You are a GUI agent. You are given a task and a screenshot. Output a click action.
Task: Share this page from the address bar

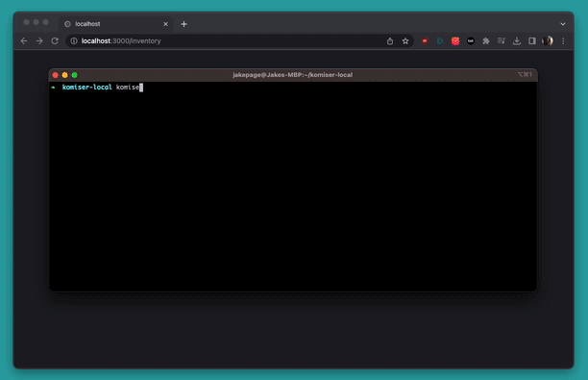click(x=390, y=41)
